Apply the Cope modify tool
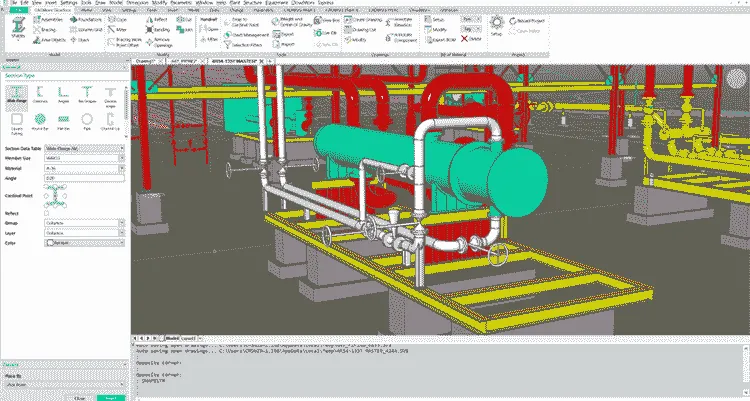Viewport: 750px width, 401px height. pyautogui.click(x=118, y=20)
